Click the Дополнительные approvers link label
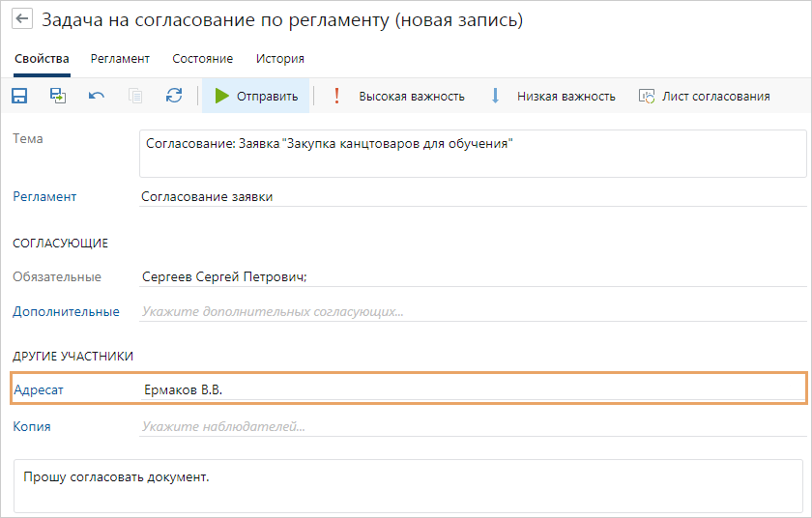The height and width of the screenshot is (518, 812). (66, 311)
